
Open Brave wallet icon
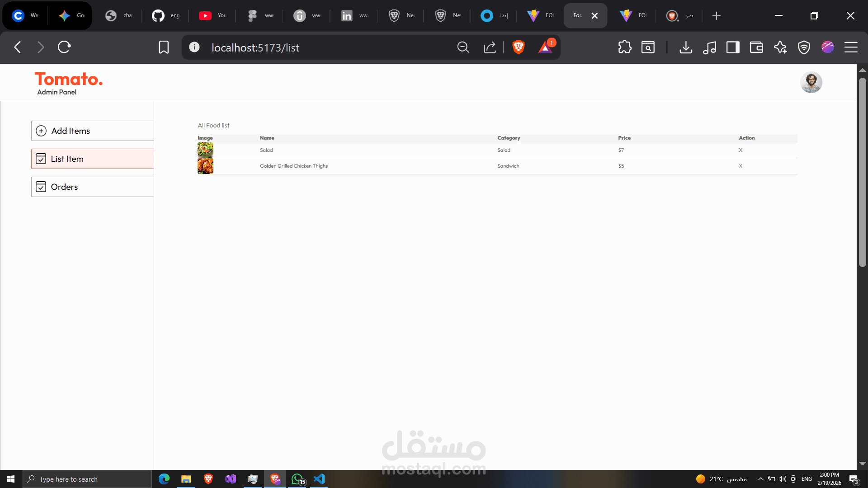point(756,47)
